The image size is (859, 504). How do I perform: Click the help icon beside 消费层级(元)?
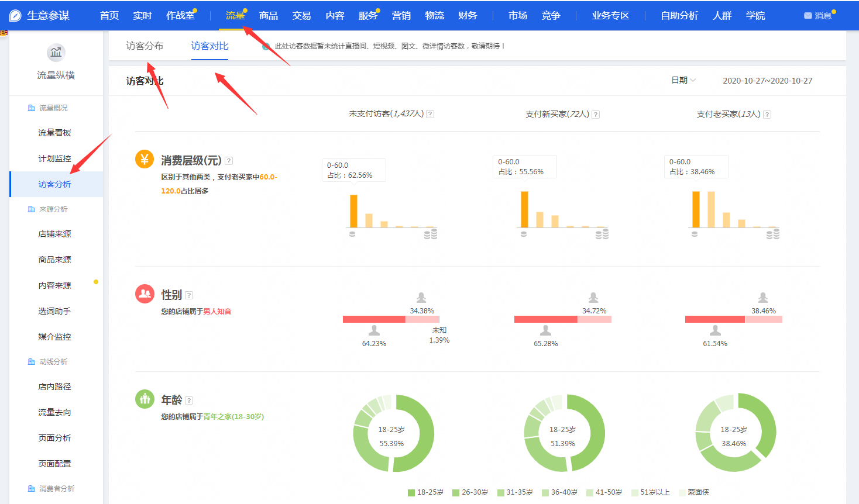229,161
